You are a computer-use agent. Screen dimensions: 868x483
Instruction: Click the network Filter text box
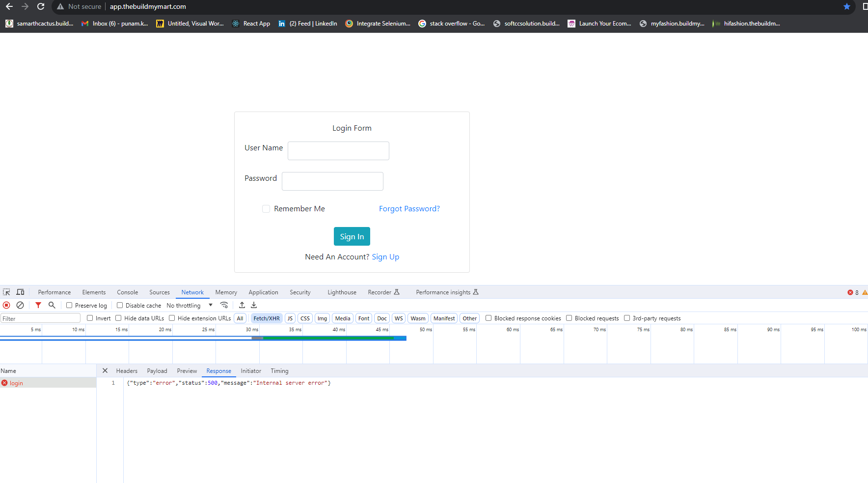pos(40,318)
